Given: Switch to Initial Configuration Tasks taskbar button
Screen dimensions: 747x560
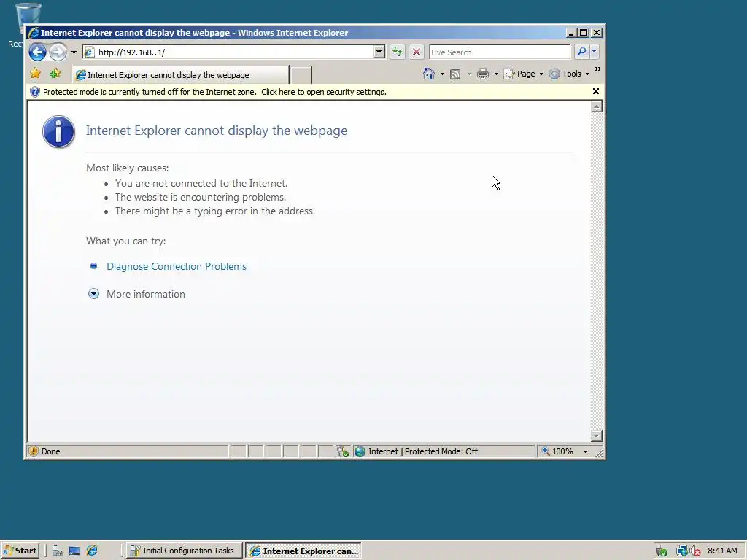Looking at the screenshot, I should [x=184, y=551].
